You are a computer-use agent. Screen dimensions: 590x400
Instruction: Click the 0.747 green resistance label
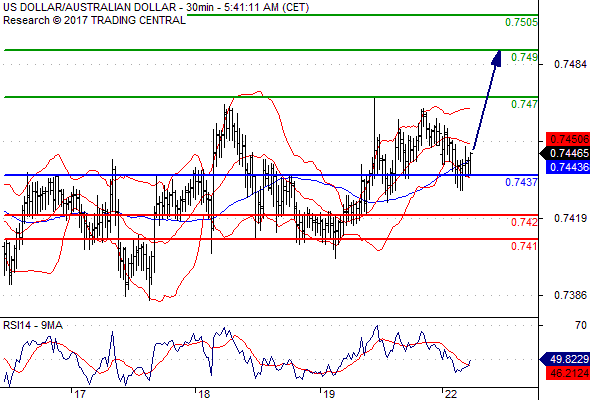[524, 104]
